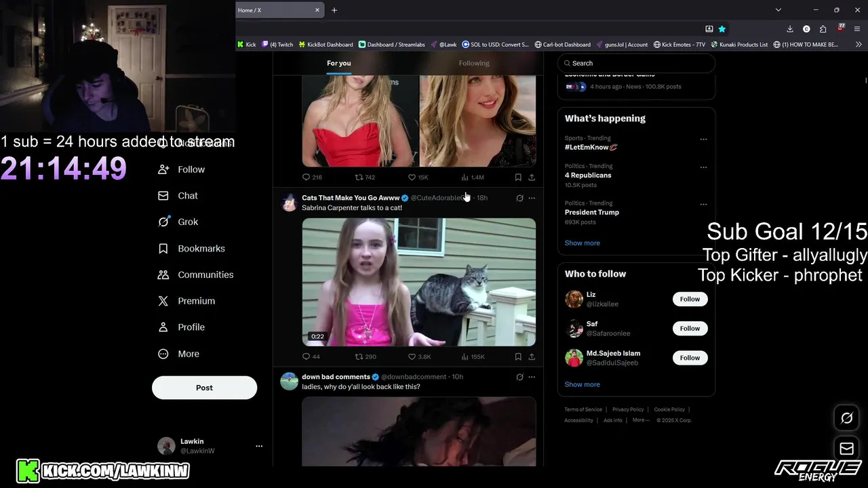
Task: Bookmark the top post with two photos
Action: click(518, 178)
